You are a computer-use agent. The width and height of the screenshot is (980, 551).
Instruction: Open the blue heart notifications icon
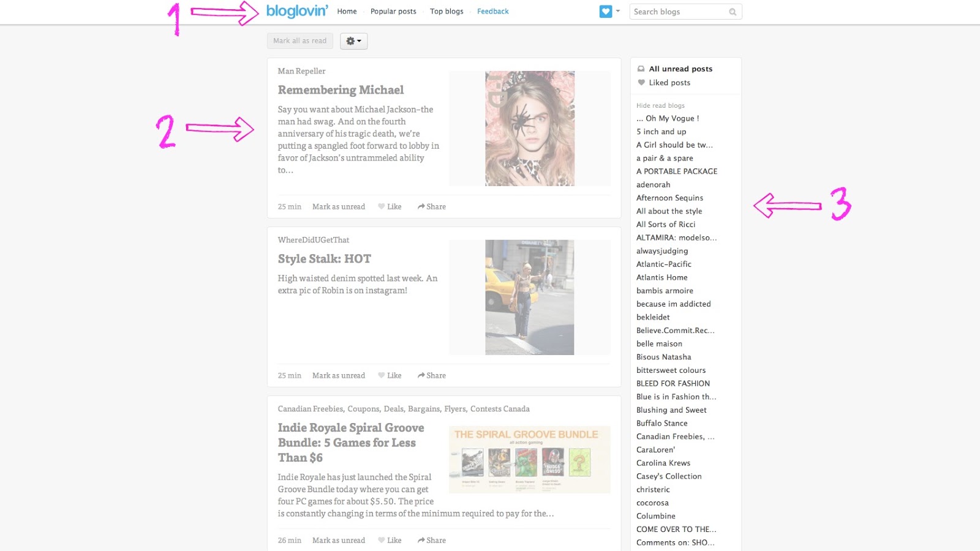point(606,12)
